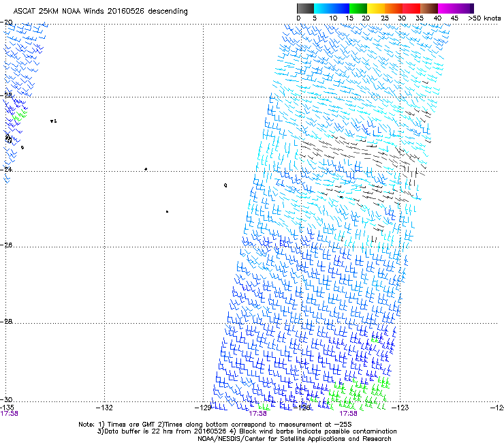Click the longitude label "-129"
Viewport: 504px width, 443px height.
[x=203, y=408]
